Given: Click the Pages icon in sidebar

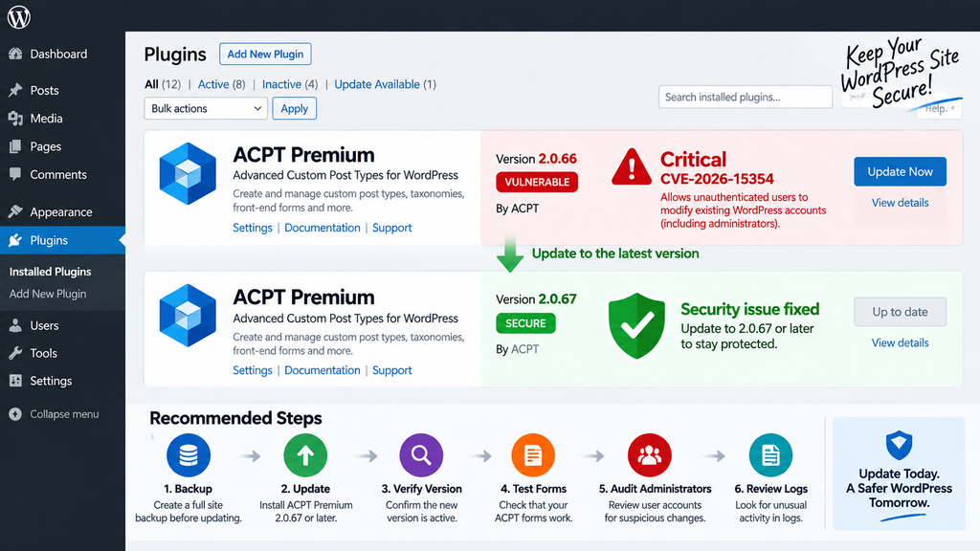Looking at the screenshot, I should coord(15,146).
